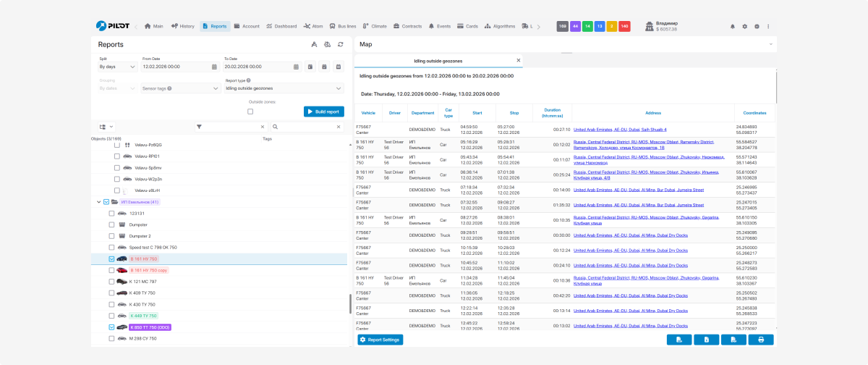The height and width of the screenshot is (365, 868).
Task: Open the Report type dropdown
Action: tap(284, 88)
